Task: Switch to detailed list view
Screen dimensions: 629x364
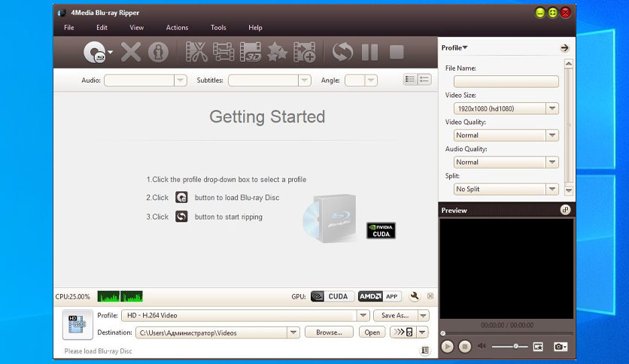Action: tap(424, 80)
